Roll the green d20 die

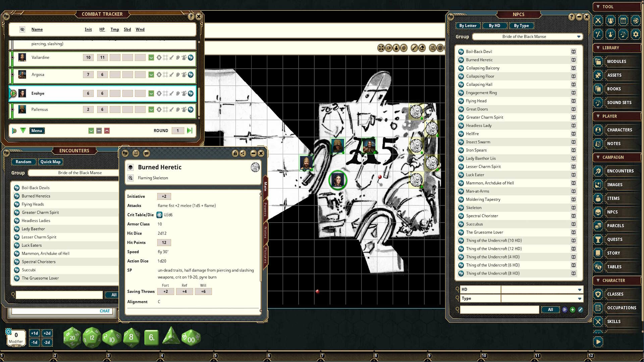click(72, 338)
